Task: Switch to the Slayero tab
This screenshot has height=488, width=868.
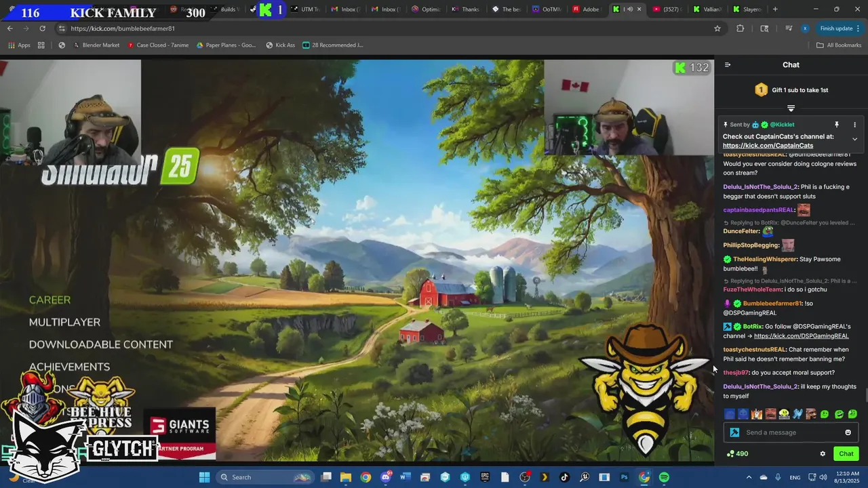Action: click(747, 9)
